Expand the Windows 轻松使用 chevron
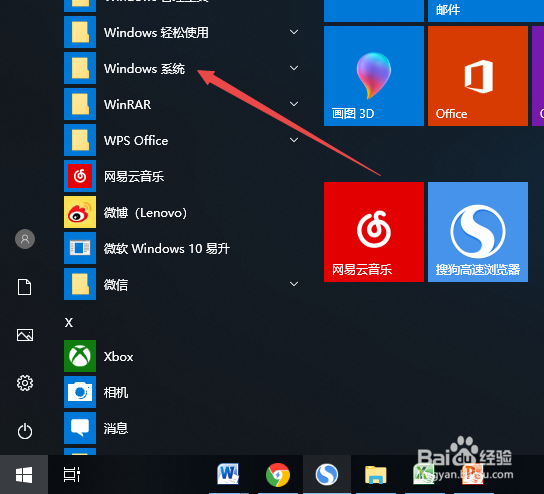 tap(294, 32)
